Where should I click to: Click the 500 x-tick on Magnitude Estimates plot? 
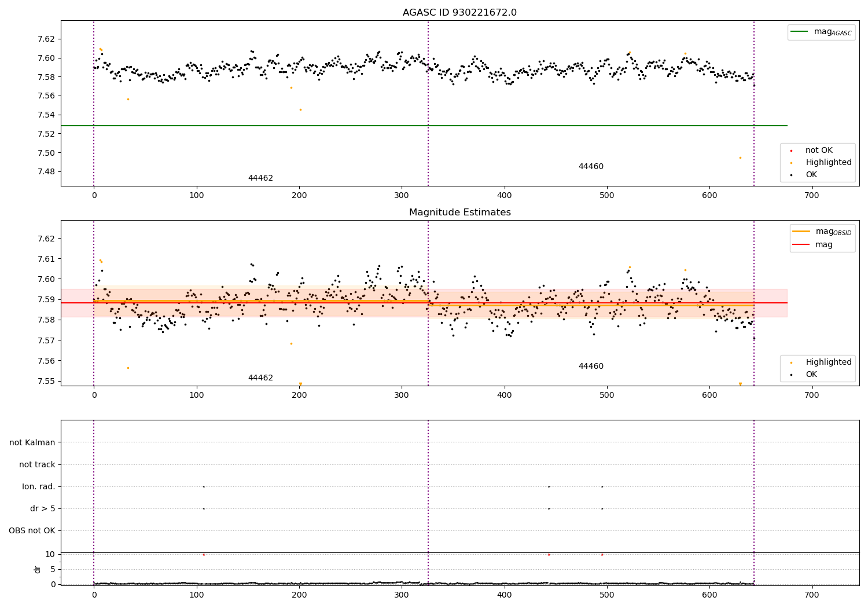pos(607,395)
